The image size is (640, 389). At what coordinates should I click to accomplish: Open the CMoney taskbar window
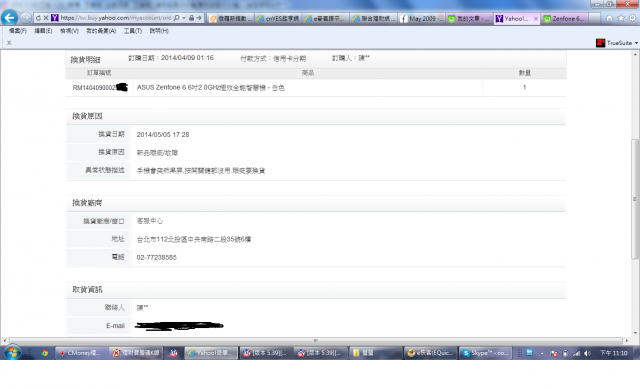[x=82, y=353]
